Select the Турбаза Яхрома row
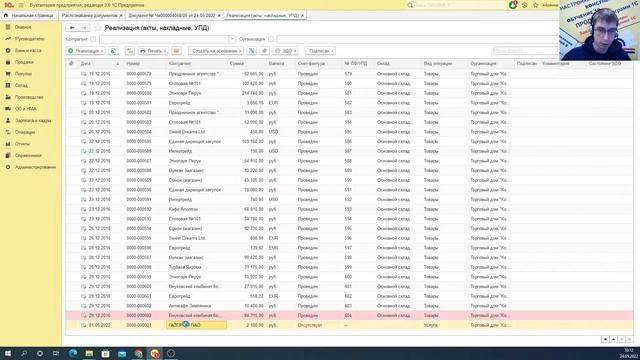 [x=349, y=267]
